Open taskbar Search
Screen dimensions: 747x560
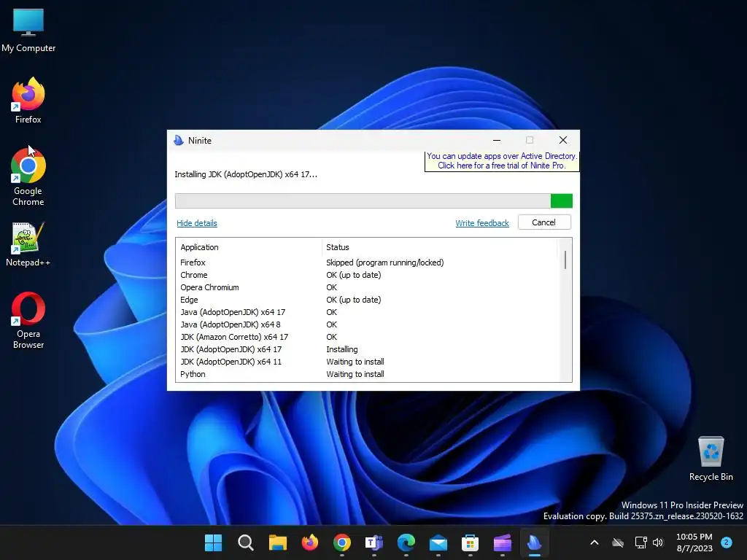(x=245, y=542)
